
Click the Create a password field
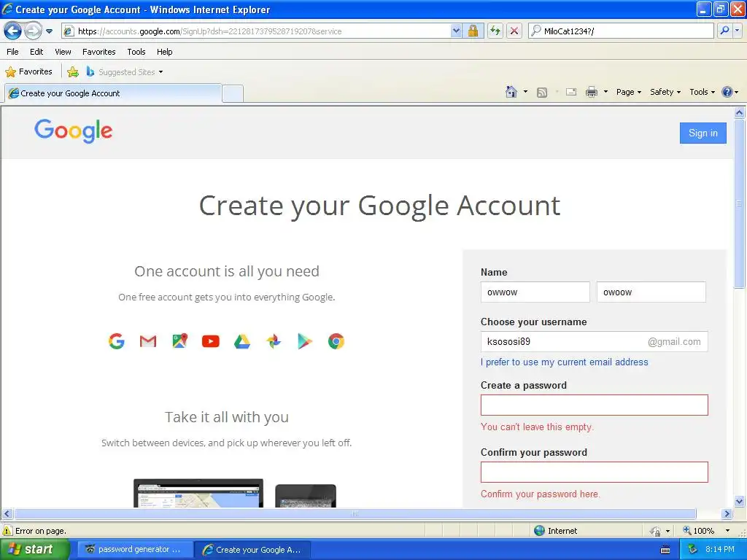click(594, 405)
